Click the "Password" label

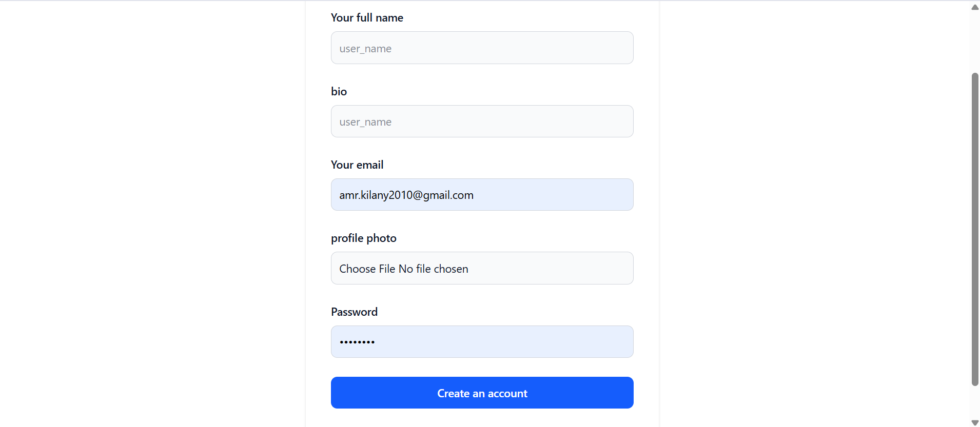click(354, 312)
